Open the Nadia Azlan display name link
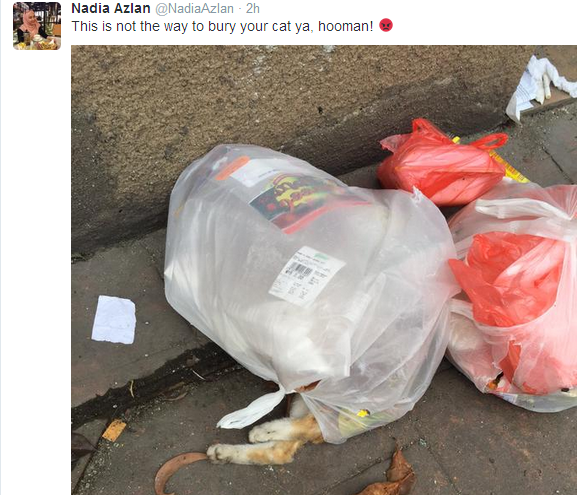Screen dimensions: 577x495 tap(111, 8)
